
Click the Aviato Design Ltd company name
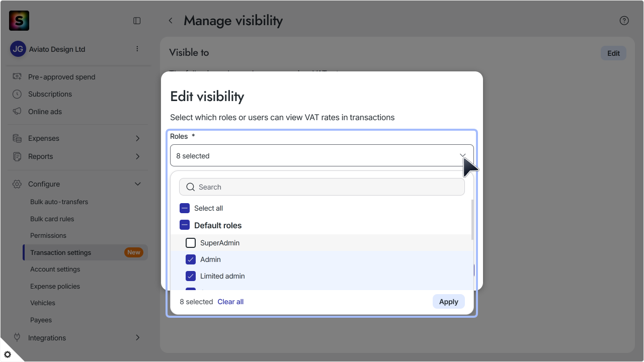[57, 49]
